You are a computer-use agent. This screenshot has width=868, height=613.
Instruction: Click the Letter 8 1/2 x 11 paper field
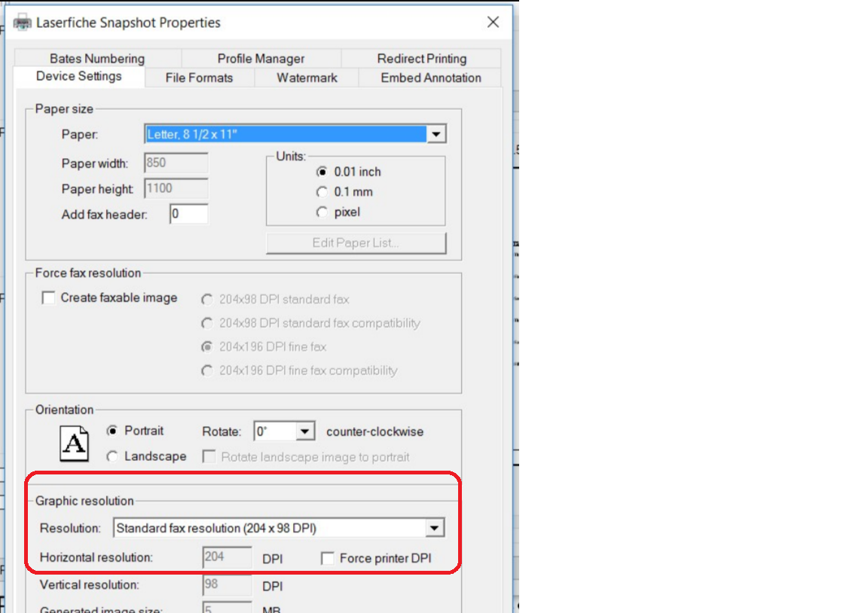click(x=286, y=134)
